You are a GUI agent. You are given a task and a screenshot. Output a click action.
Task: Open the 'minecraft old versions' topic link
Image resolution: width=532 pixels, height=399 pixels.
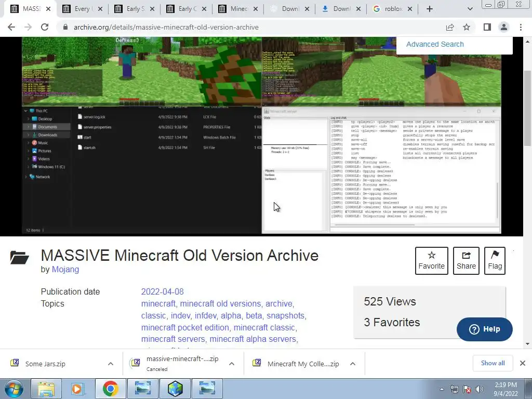tap(220, 303)
